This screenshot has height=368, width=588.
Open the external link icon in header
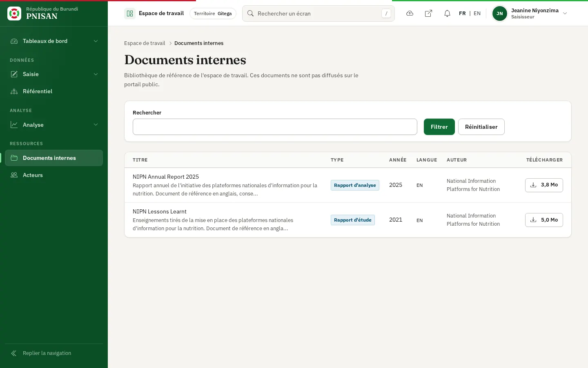pos(428,13)
